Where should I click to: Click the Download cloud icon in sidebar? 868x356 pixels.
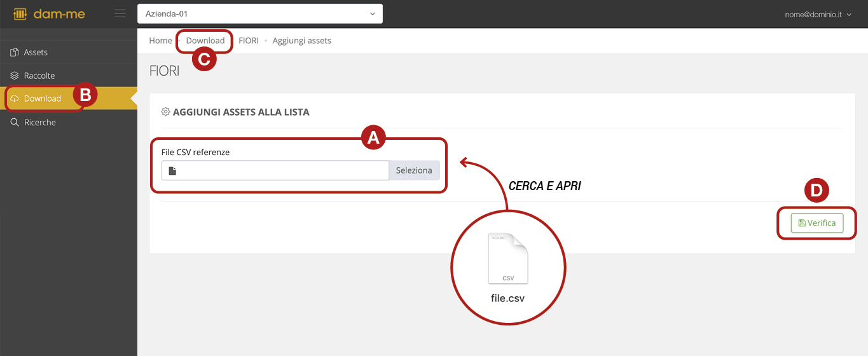tap(15, 99)
